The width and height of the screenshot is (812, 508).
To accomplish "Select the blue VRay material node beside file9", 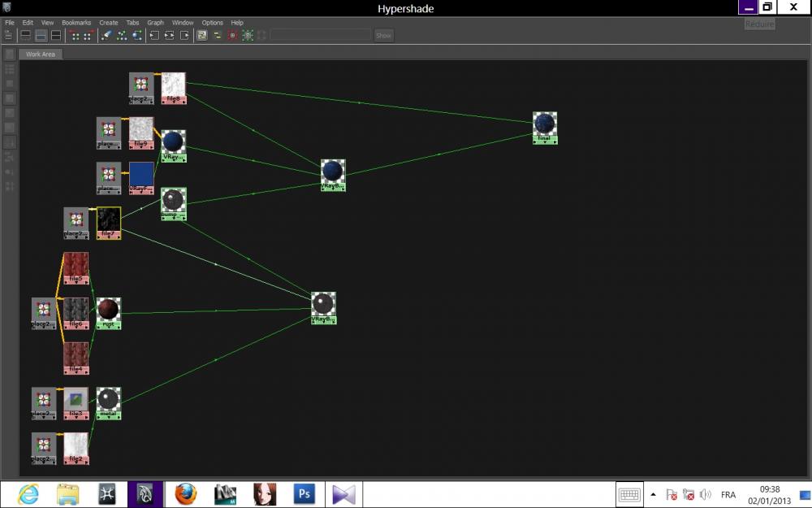I will coord(174,145).
